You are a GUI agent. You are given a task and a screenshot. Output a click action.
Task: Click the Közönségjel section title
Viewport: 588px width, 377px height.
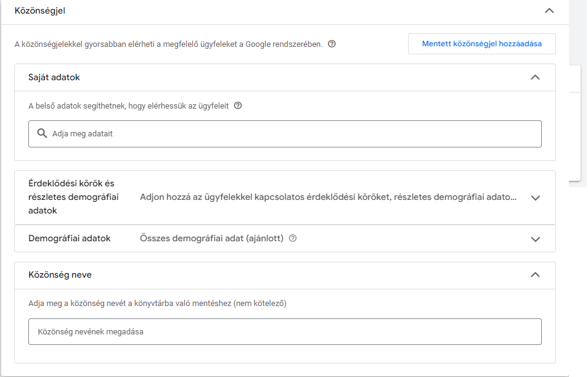point(40,10)
